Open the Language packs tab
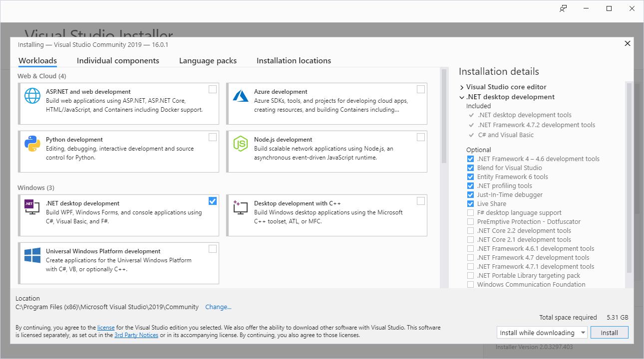The height and width of the screenshot is (359, 644). (x=208, y=60)
